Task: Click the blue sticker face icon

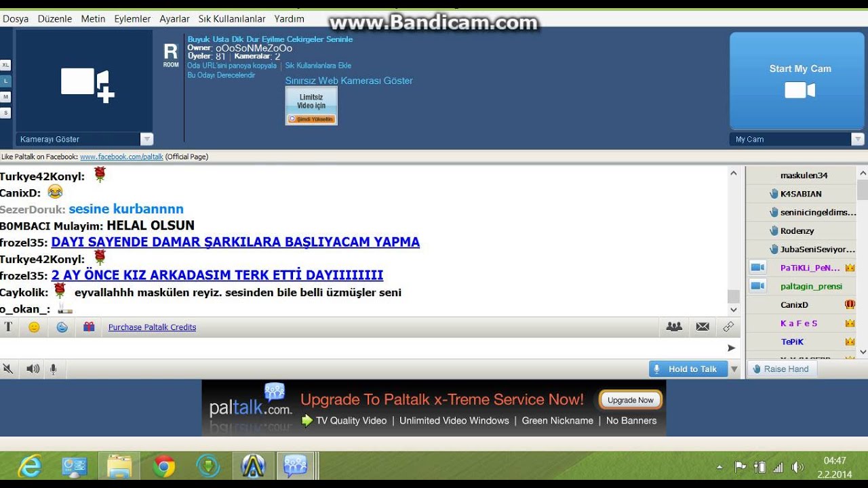Action: pos(62,327)
